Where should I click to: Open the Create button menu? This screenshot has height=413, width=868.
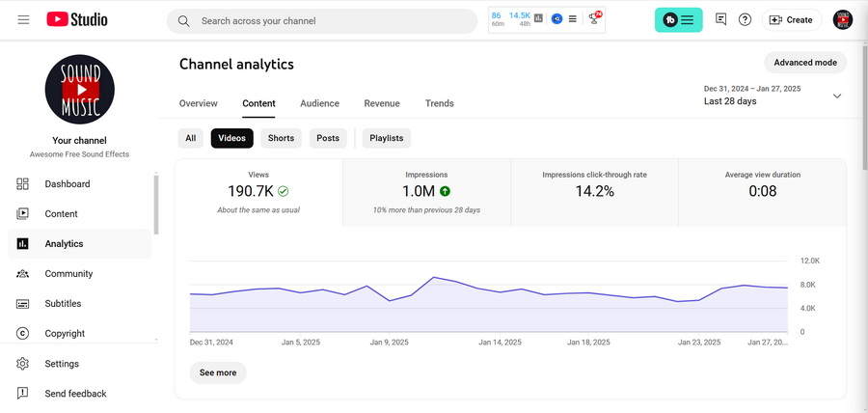(x=792, y=20)
